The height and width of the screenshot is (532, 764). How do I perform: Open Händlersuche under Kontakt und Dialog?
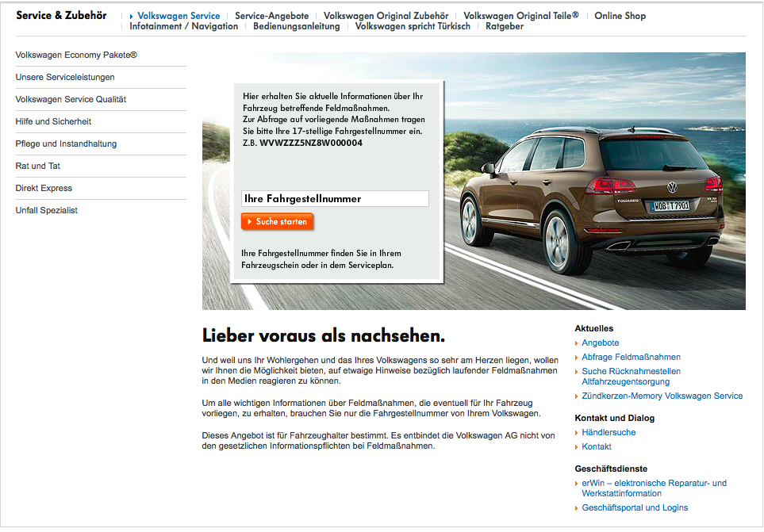[609, 432]
